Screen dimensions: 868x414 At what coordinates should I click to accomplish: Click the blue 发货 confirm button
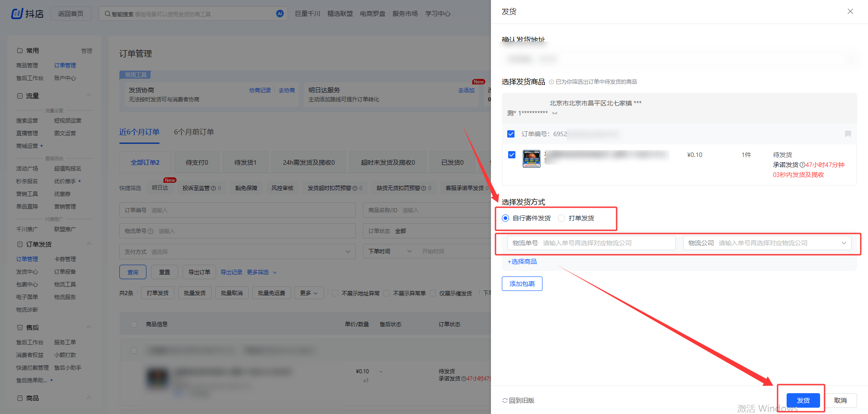tap(803, 400)
